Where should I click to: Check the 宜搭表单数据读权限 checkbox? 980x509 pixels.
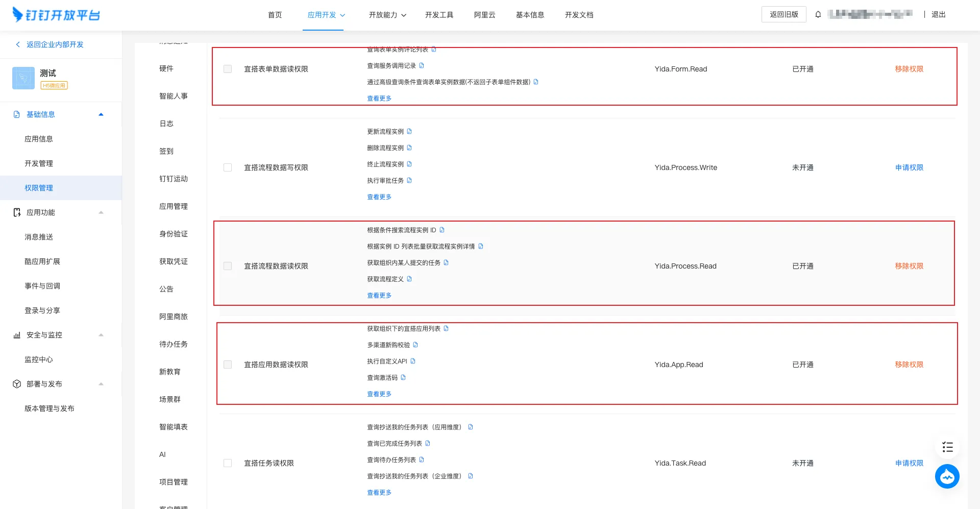[x=228, y=69]
